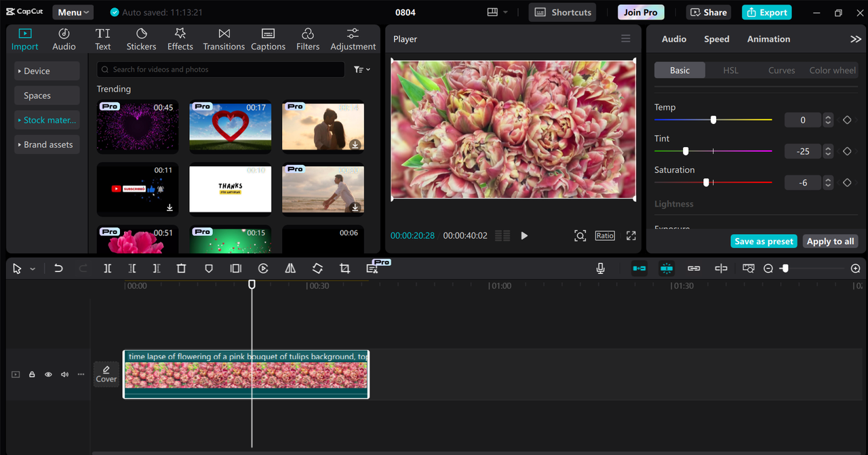This screenshot has height=455, width=868.
Task: Click the Delete right split icon
Action: pyautogui.click(x=157, y=269)
